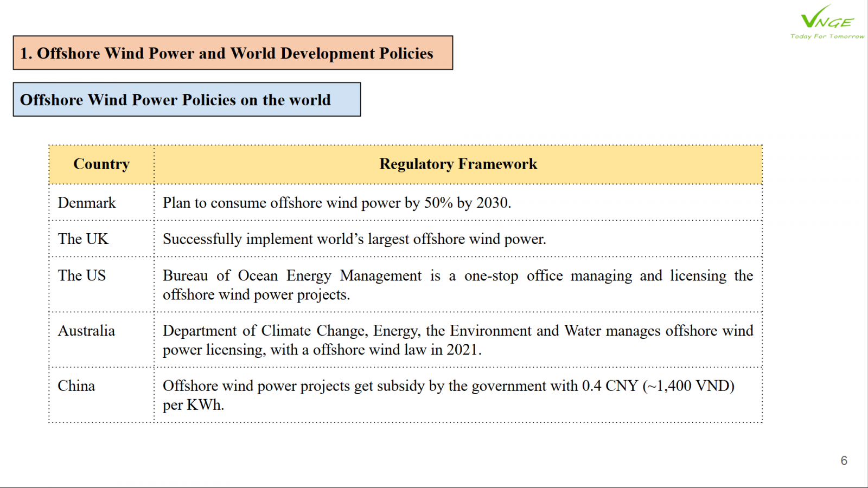Select the 'Offshore Wind Power and World Development Policies' heading
Screen dimensions: 868x488
[x=233, y=53]
